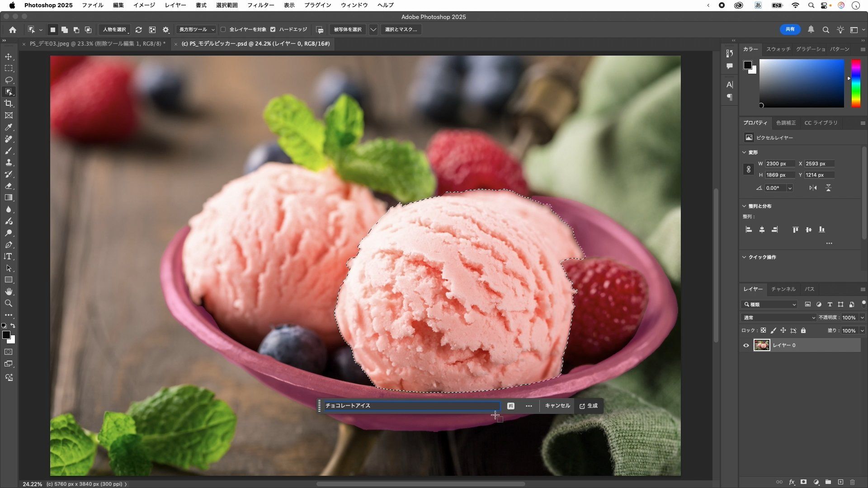This screenshot has height=488, width=868.
Task: Click the rainbow hue slider strip
Action: (x=856, y=84)
